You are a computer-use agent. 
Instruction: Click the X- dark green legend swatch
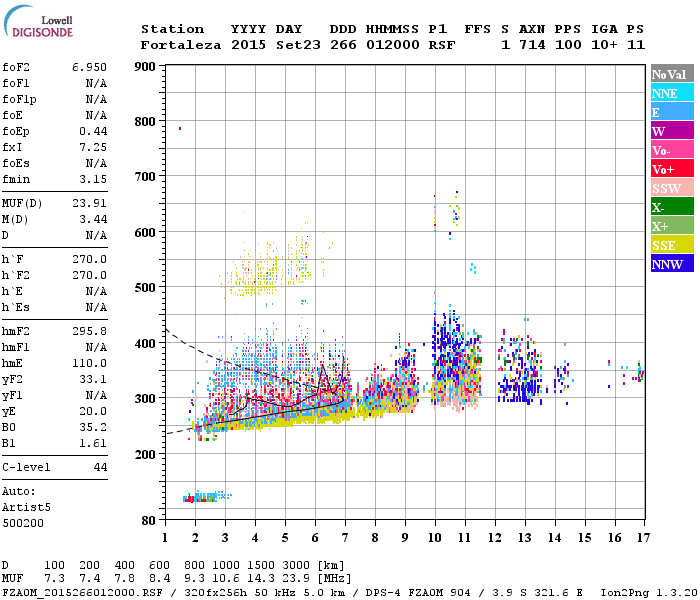pyautogui.click(x=672, y=207)
